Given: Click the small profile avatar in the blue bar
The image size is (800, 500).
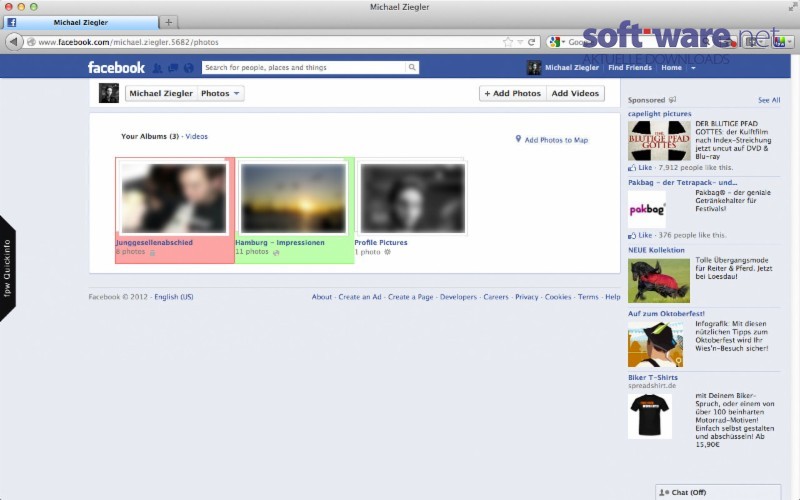Looking at the screenshot, I should pyautogui.click(x=534, y=67).
